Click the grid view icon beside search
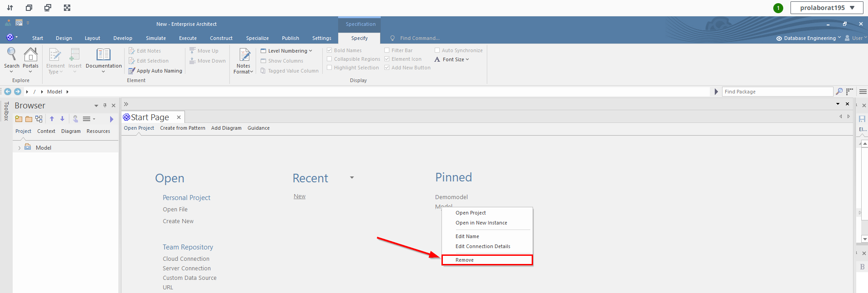The width and height of the screenshot is (868, 293). point(849,92)
